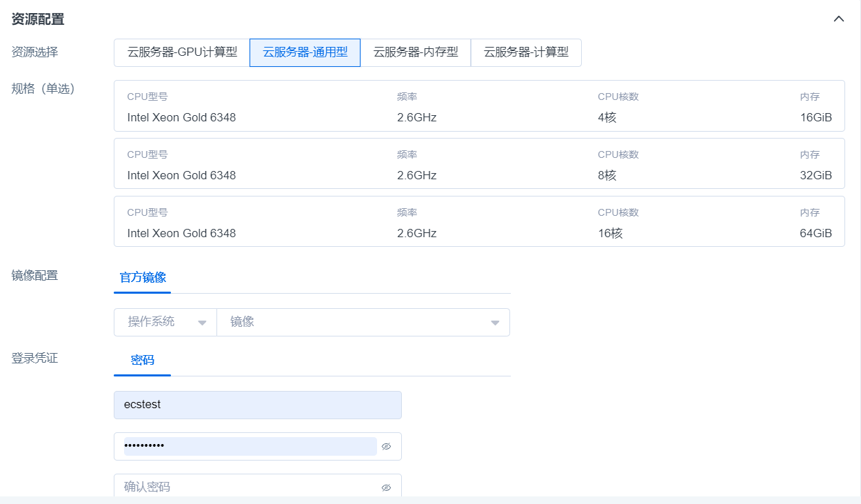Click the 镜像 dropdown caret icon

coord(494,323)
